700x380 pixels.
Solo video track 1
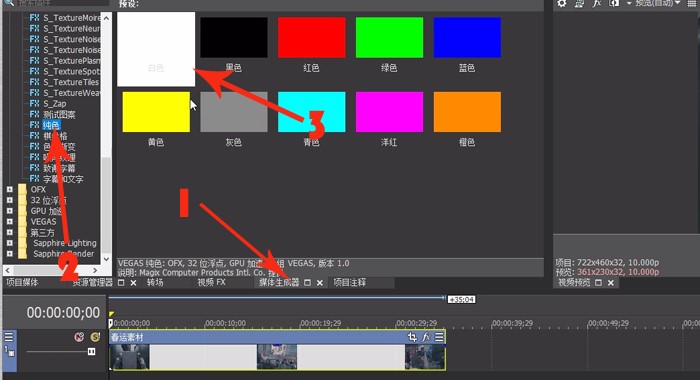tap(95, 337)
